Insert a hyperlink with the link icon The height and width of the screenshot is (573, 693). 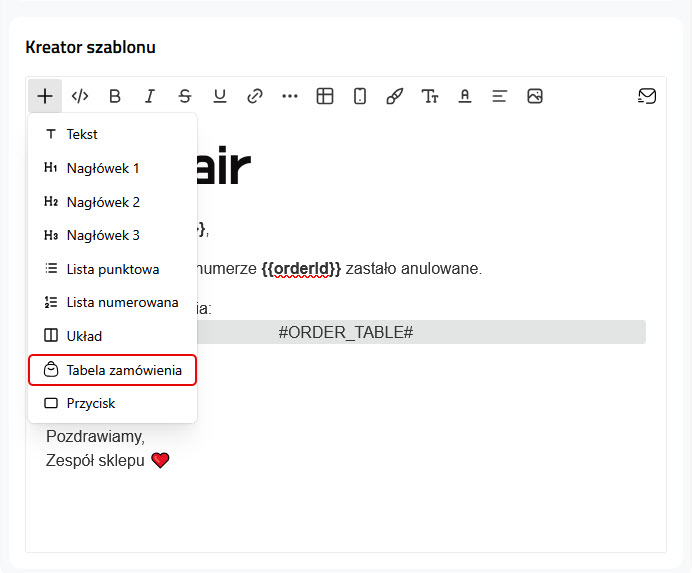[x=255, y=96]
